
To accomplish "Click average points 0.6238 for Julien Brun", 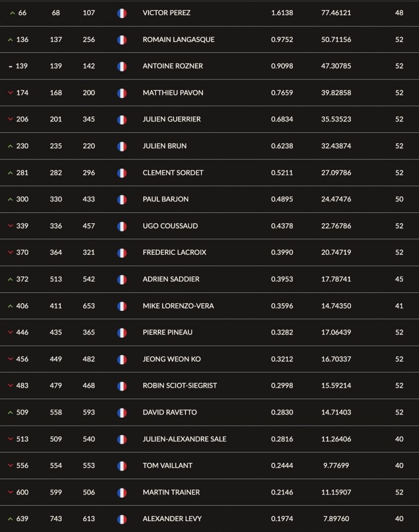I will pyautogui.click(x=282, y=146).
